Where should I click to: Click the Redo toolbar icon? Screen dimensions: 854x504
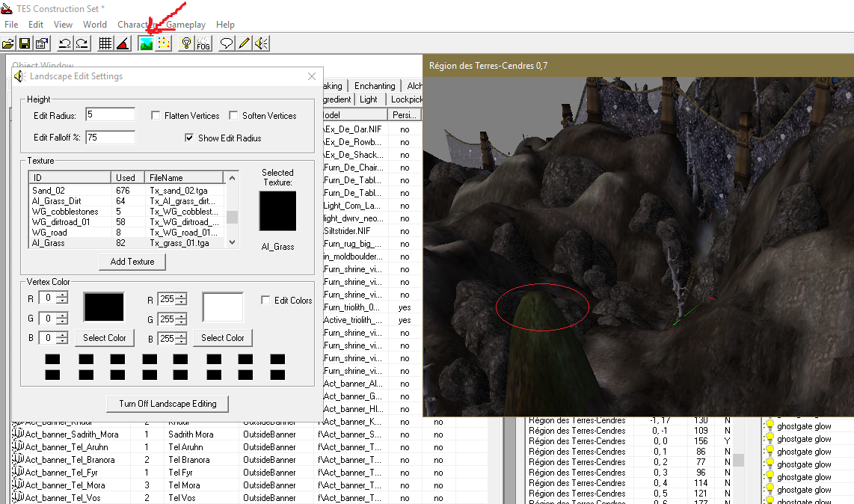(82, 43)
